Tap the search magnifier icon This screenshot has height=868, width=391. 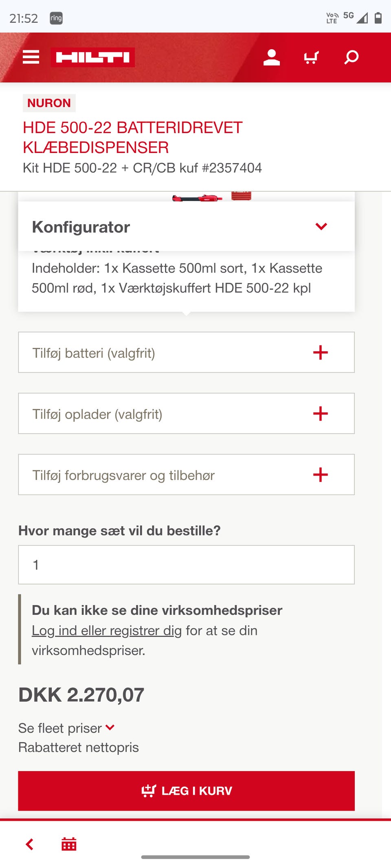[351, 57]
